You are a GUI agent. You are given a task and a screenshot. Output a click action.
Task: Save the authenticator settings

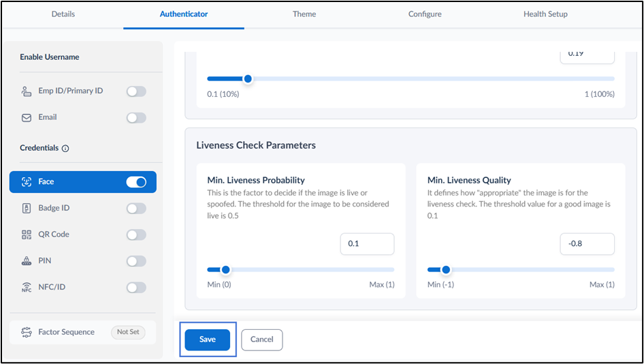(208, 339)
